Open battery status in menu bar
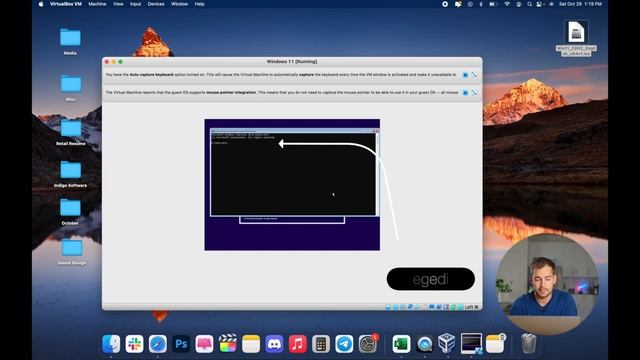640x360 pixels. point(493,4)
